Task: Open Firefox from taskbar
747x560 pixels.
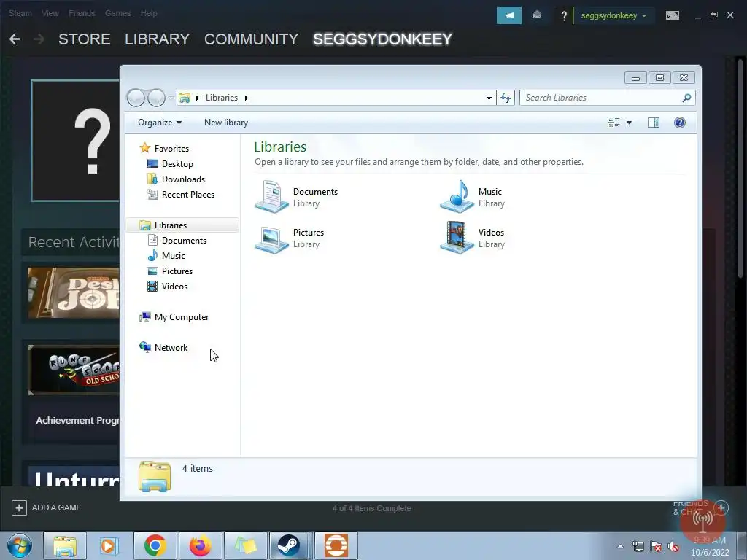Action: coord(200,545)
